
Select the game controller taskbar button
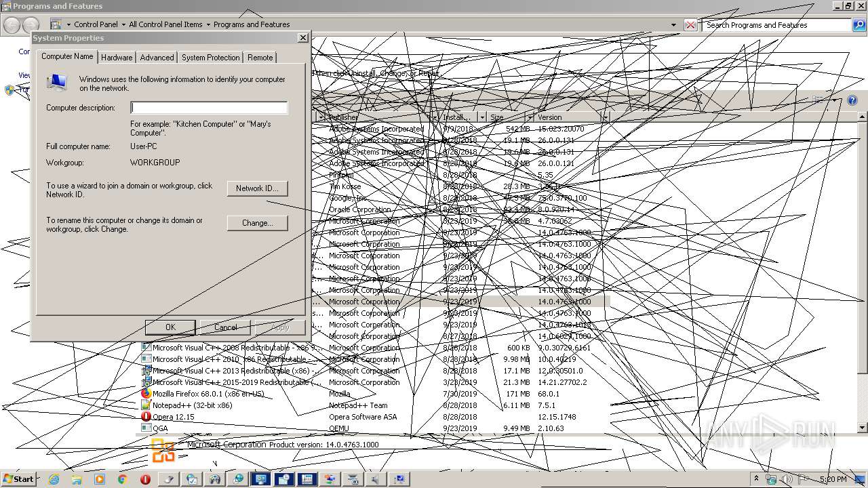[215, 479]
